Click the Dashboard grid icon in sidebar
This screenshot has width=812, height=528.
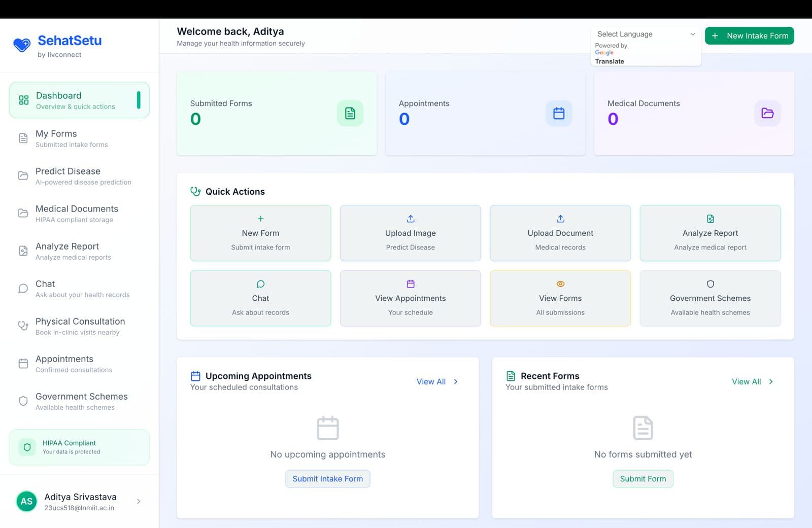tap(24, 100)
